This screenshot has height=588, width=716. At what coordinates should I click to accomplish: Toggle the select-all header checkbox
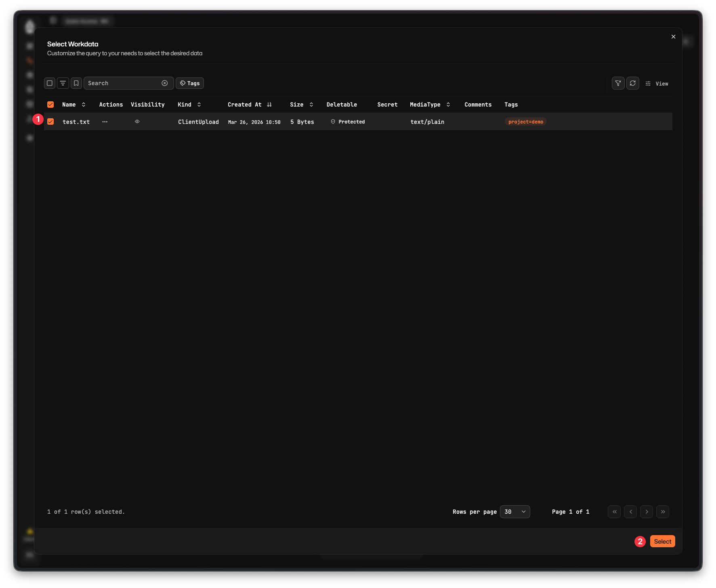50,105
